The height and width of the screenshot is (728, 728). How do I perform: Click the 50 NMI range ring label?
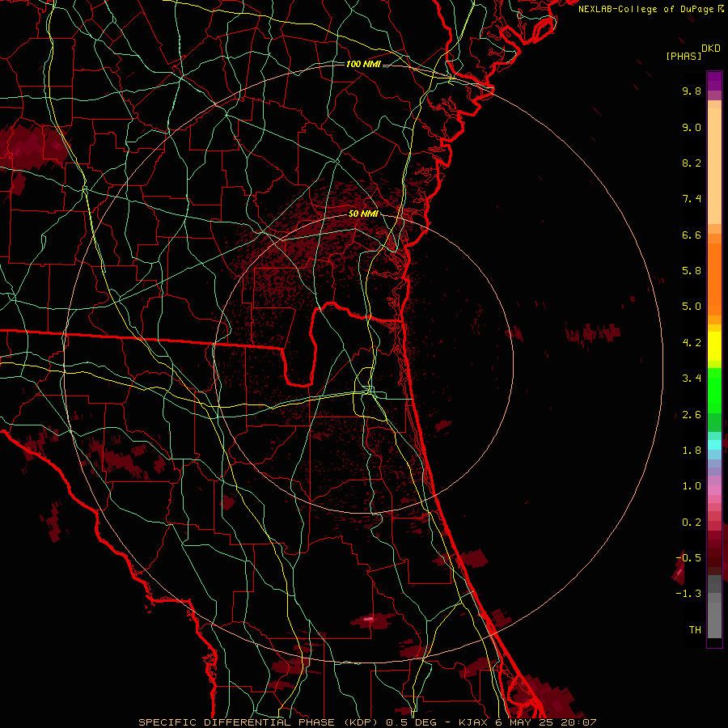click(x=363, y=214)
